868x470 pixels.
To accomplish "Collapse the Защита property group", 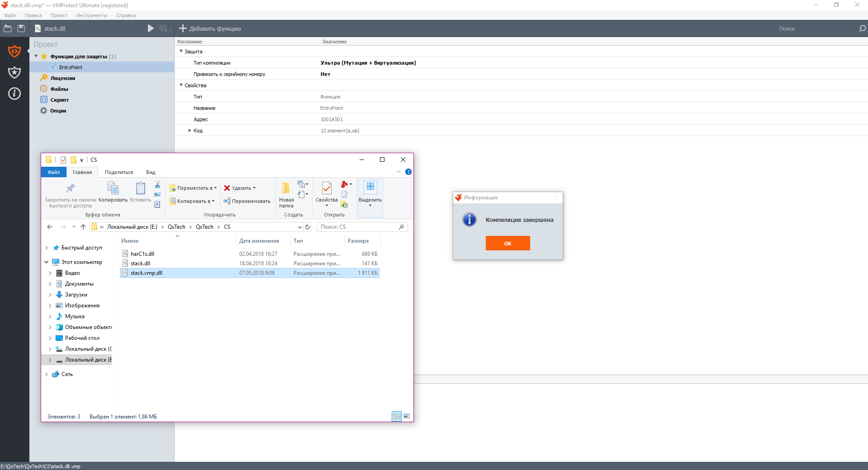I will [181, 51].
